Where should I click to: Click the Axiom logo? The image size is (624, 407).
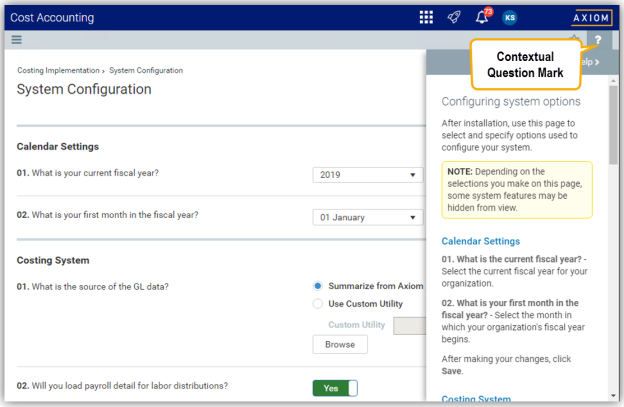(x=592, y=17)
